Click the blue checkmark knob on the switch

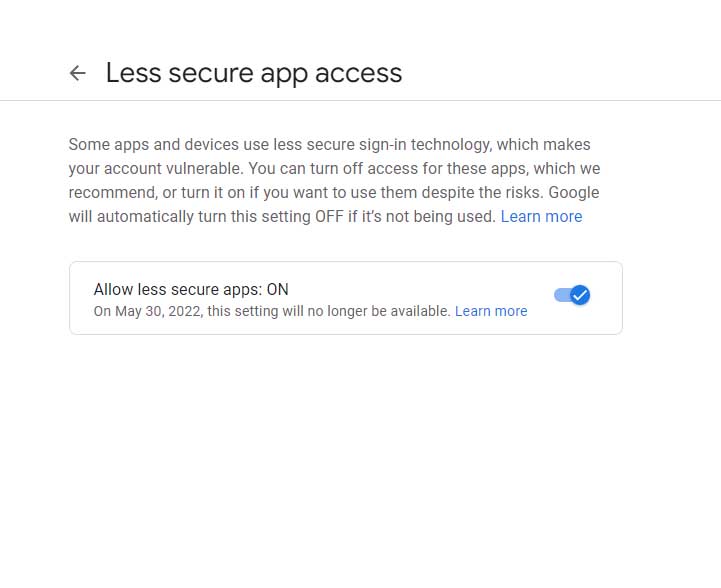[x=579, y=295]
